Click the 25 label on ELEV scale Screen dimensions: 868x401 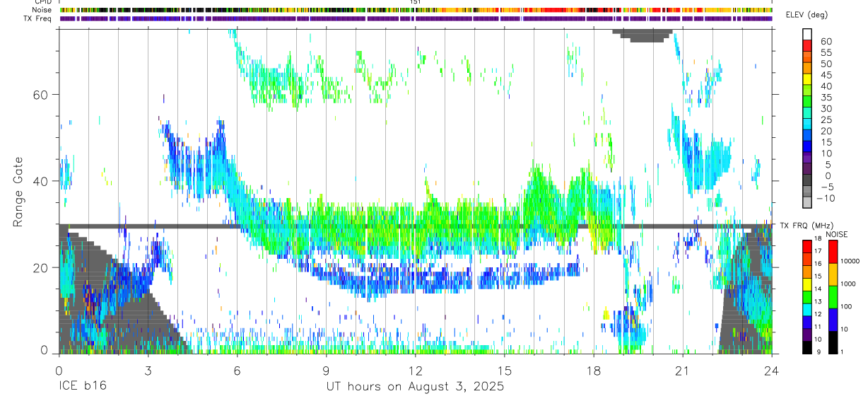click(x=826, y=120)
